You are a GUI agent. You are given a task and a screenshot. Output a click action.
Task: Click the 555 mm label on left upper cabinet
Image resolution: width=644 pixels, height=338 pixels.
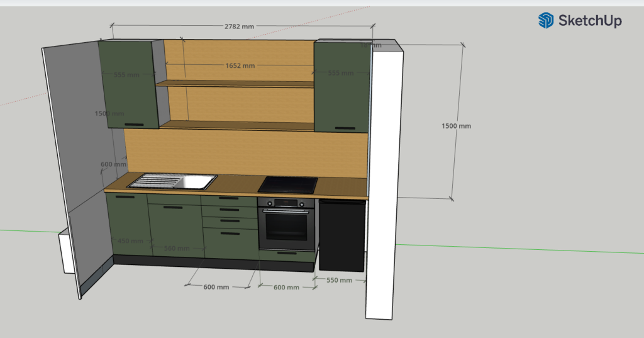126,75
